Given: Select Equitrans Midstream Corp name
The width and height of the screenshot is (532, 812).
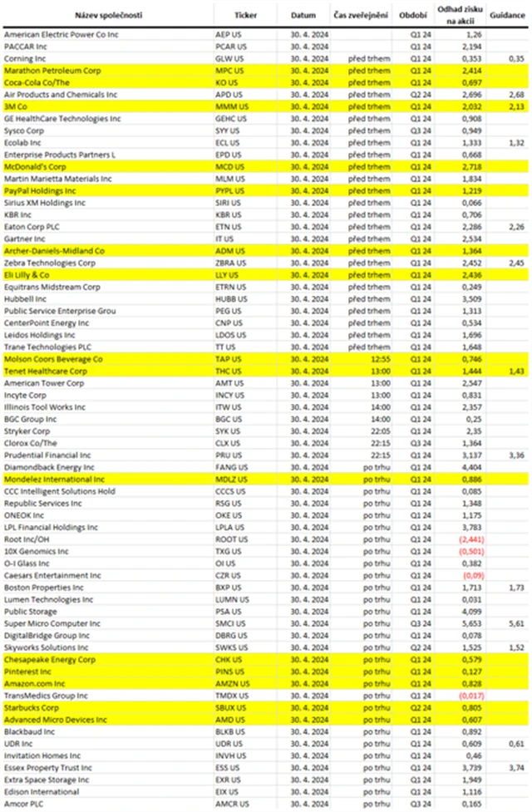Looking at the screenshot, I should point(52,287).
